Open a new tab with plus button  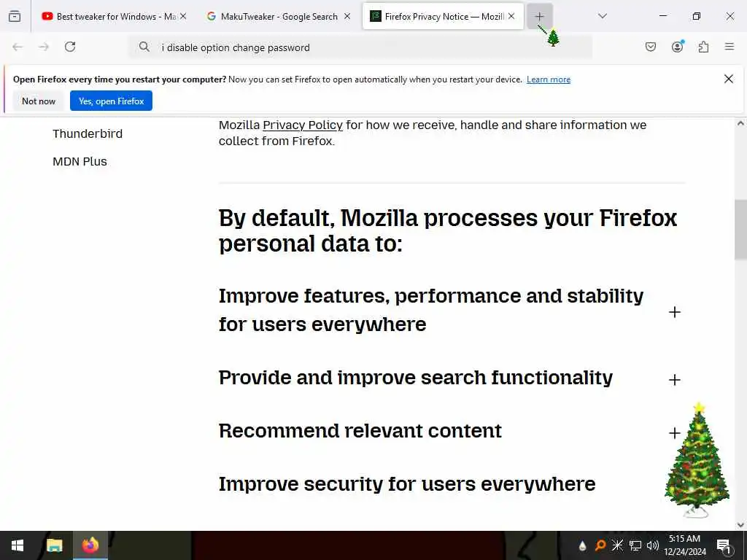[x=539, y=16]
